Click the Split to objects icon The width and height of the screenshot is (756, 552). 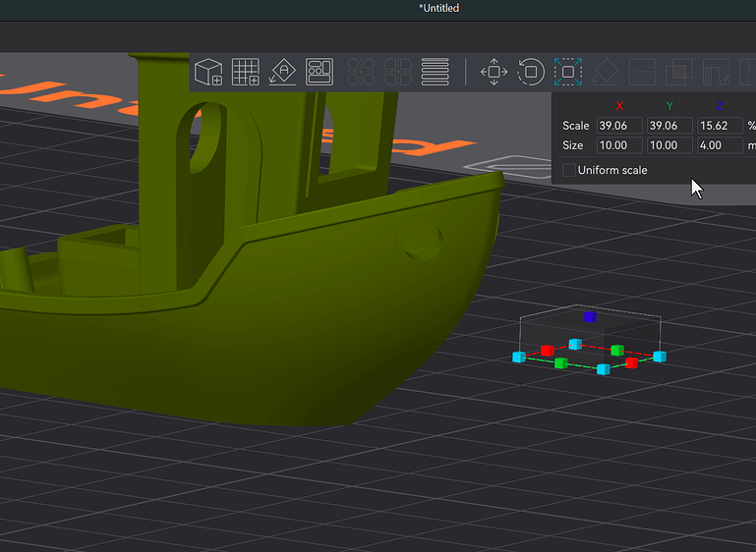[361, 72]
